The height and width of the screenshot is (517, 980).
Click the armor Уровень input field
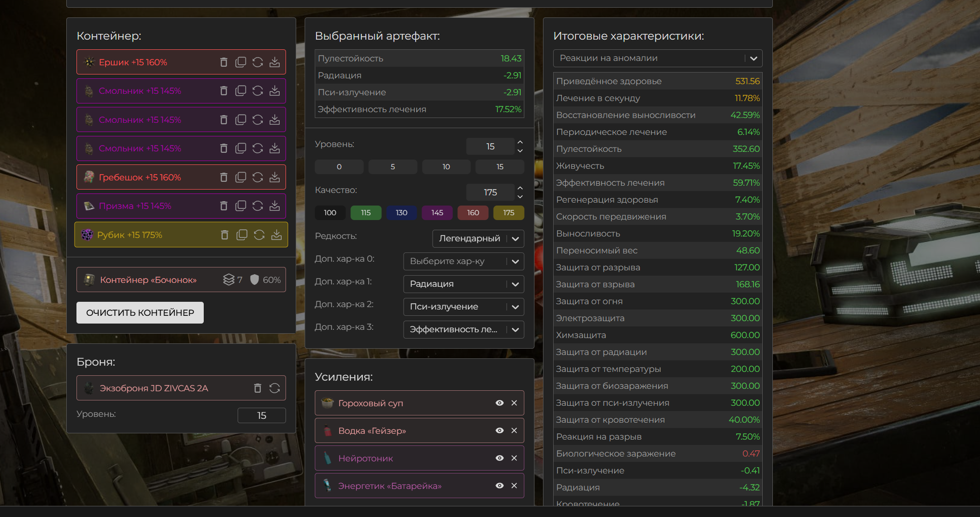(261, 415)
